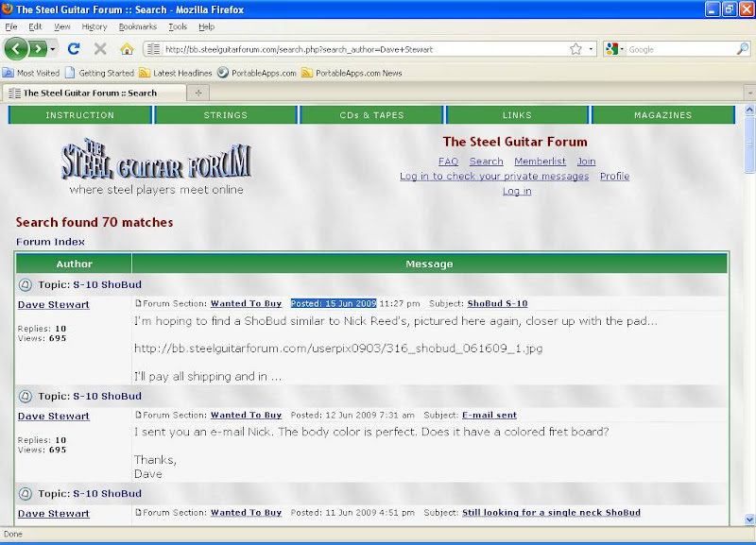Focus the Google search box

tap(680, 49)
